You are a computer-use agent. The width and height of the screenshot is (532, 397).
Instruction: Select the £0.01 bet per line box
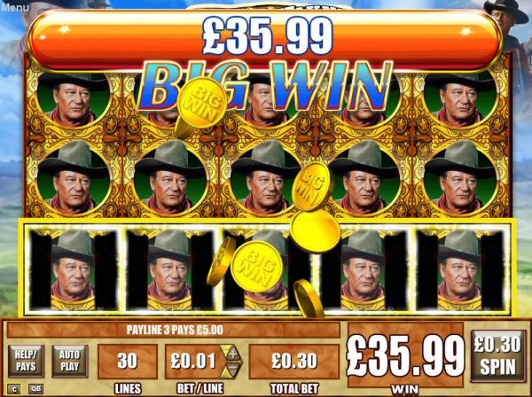click(x=193, y=362)
